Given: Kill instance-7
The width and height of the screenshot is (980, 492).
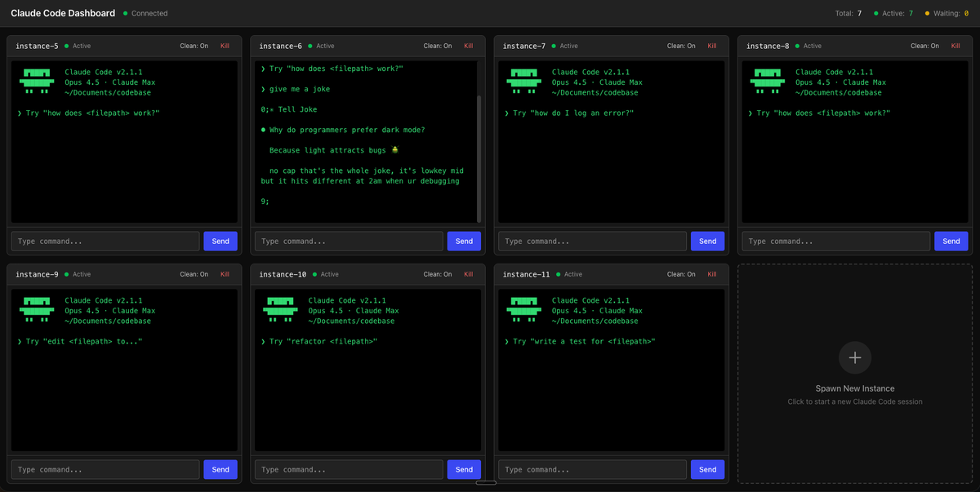Looking at the screenshot, I should [712, 46].
